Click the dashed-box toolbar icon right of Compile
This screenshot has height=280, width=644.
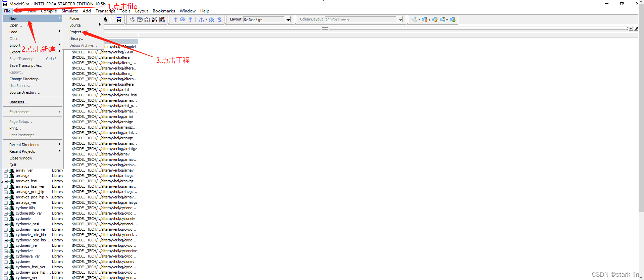click(x=140, y=19)
